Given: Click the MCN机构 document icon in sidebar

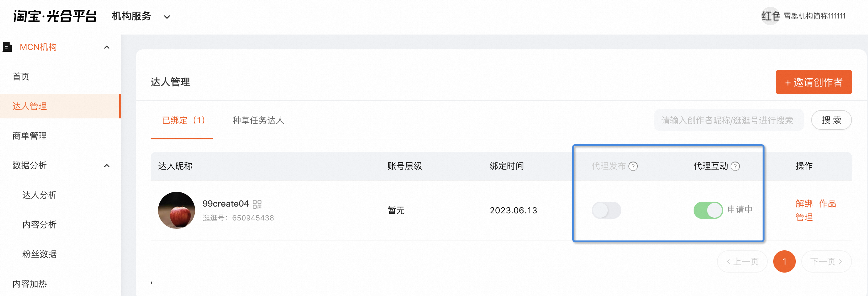Looking at the screenshot, I should 7,47.
